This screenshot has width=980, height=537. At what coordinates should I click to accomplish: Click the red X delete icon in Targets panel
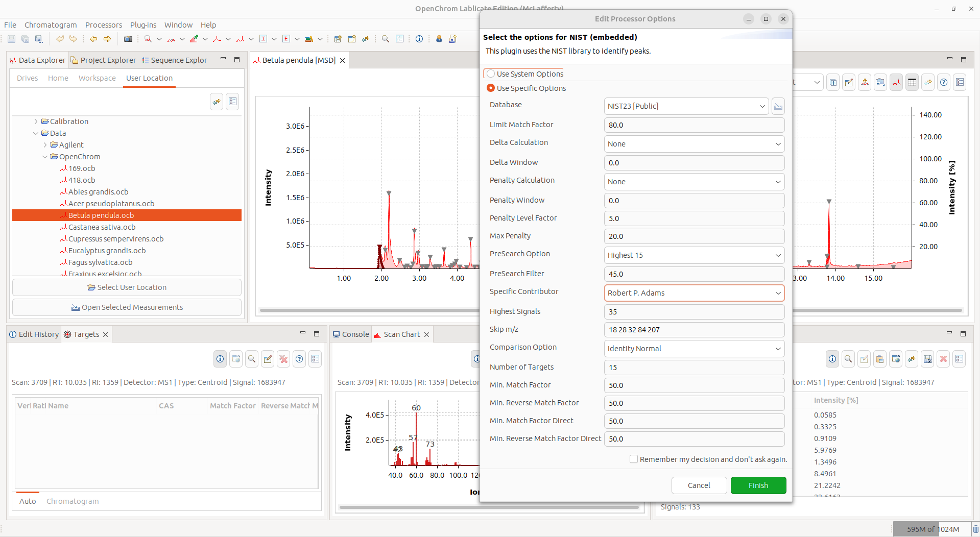283,359
